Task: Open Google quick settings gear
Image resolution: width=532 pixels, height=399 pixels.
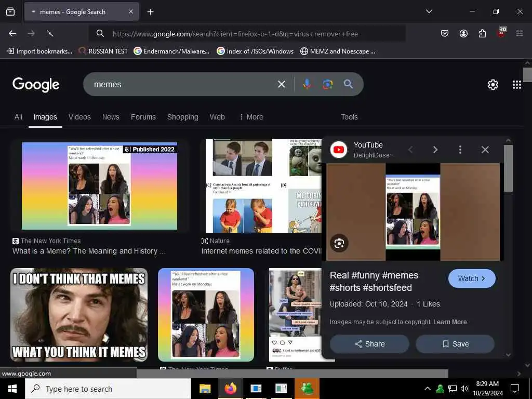Action: pyautogui.click(x=493, y=85)
